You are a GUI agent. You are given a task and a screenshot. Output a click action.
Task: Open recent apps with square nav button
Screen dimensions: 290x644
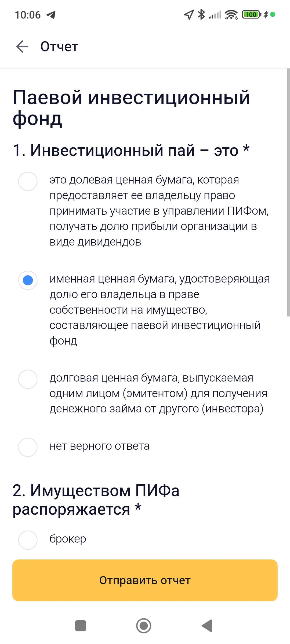pos(81,626)
